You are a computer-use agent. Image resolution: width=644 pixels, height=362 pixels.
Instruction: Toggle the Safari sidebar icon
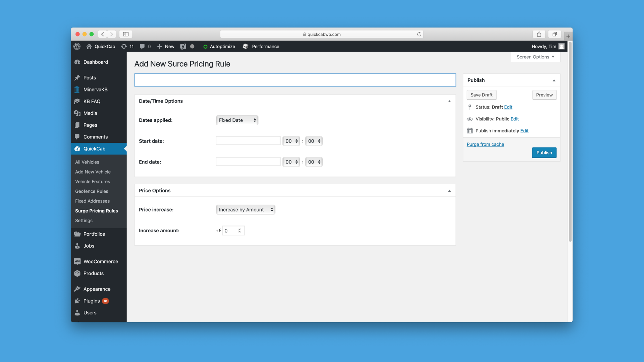pos(126,34)
